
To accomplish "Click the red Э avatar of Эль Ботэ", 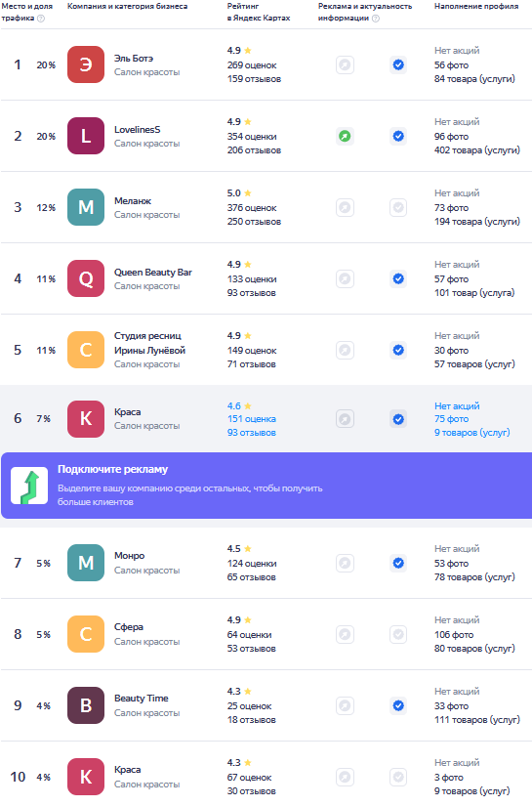I will click(x=86, y=64).
